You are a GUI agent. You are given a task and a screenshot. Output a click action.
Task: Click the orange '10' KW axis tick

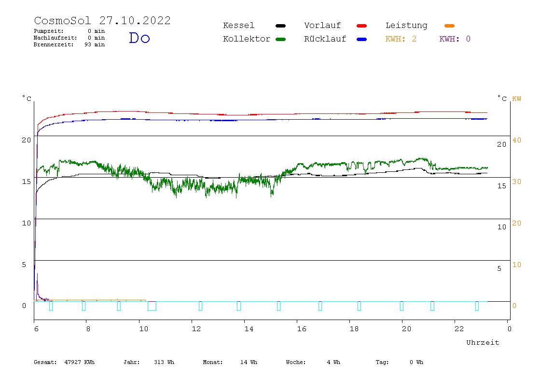[x=516, y=265]
